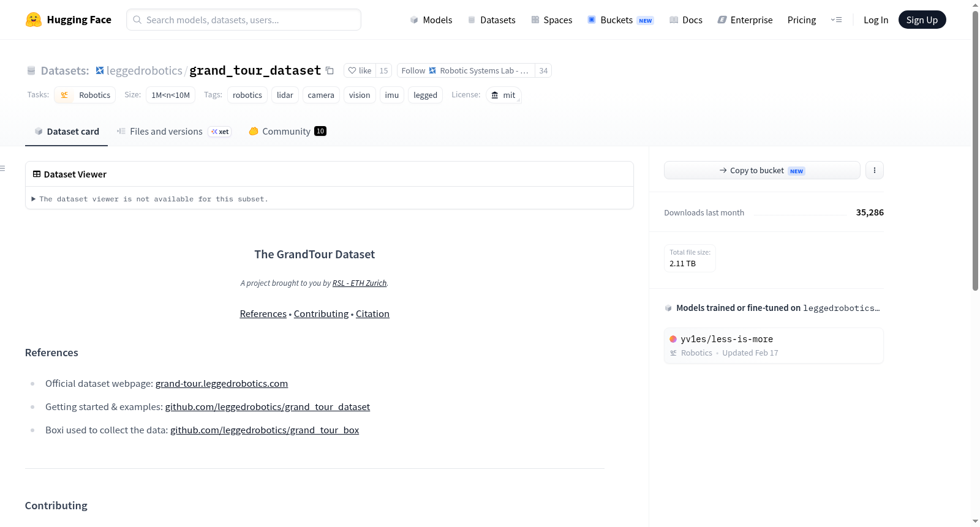Open the grand_tour_box GitHub link

click(265, 430)
